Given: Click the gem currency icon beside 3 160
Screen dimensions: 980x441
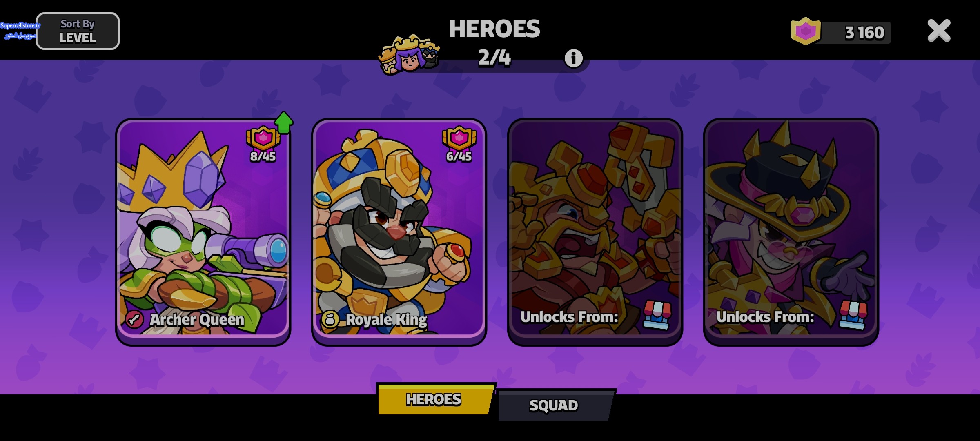Looking at the screenshot, I should pyautogui.click(x=805, y=31).
